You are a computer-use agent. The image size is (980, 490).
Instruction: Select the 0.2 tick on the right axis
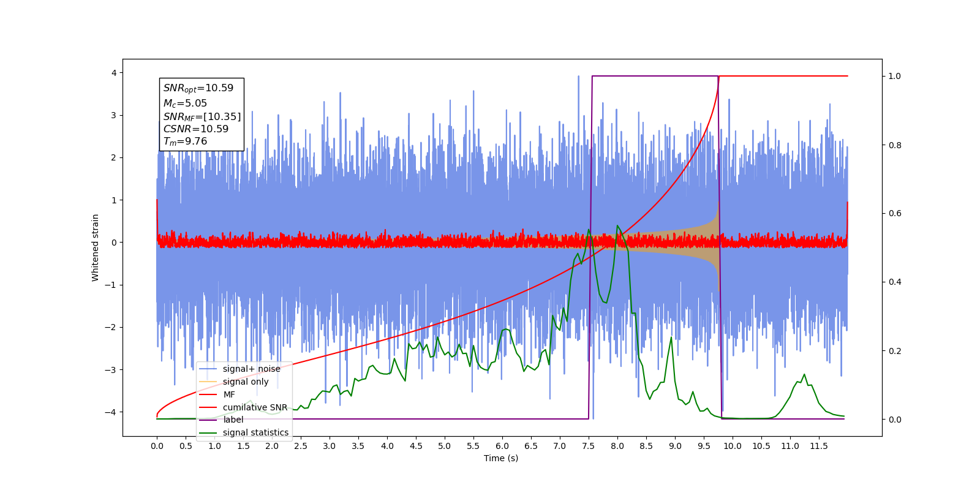tap(895, 351)
